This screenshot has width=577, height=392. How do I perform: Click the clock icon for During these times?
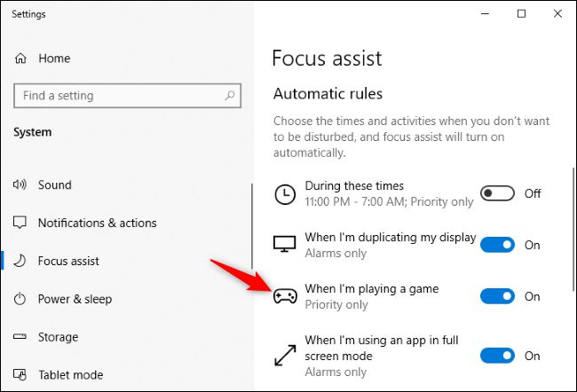pos(285,194)
